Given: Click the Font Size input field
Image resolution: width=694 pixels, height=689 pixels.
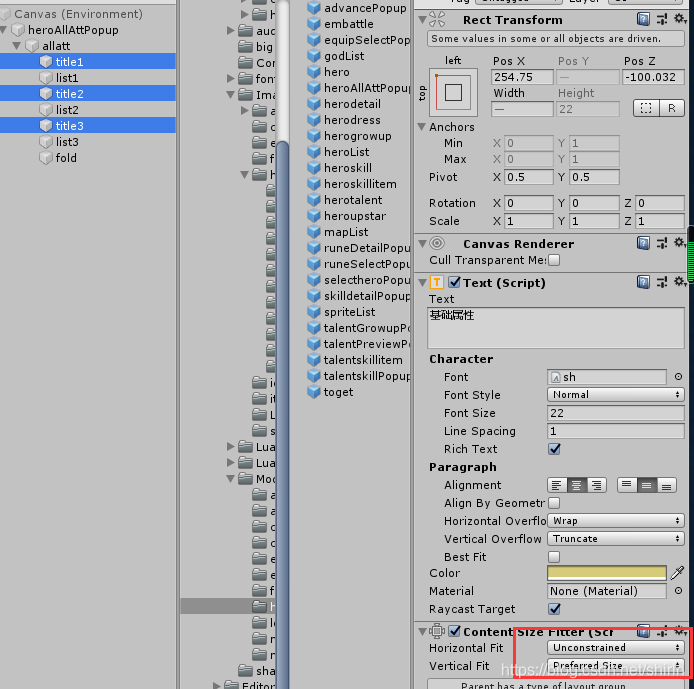Looking at the screenshot, I should [x=616, y=413].
